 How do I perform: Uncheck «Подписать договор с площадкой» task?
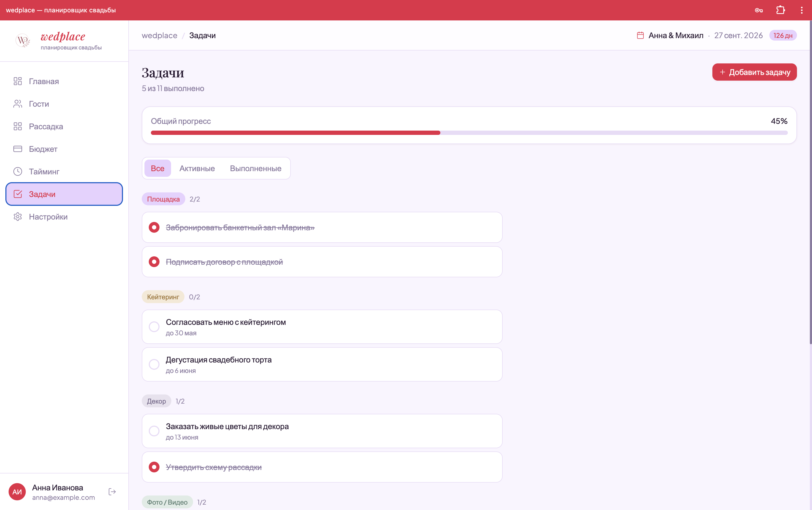154,262
